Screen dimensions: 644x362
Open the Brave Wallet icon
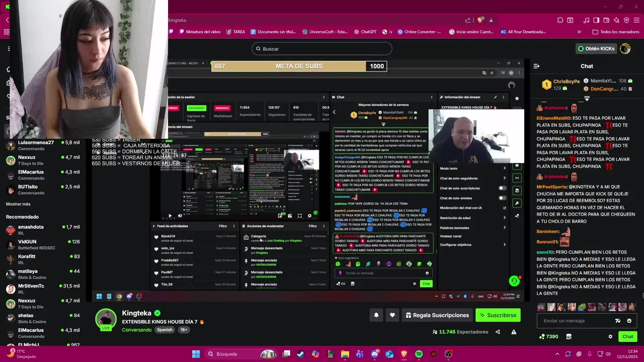(x=606, y=20)
